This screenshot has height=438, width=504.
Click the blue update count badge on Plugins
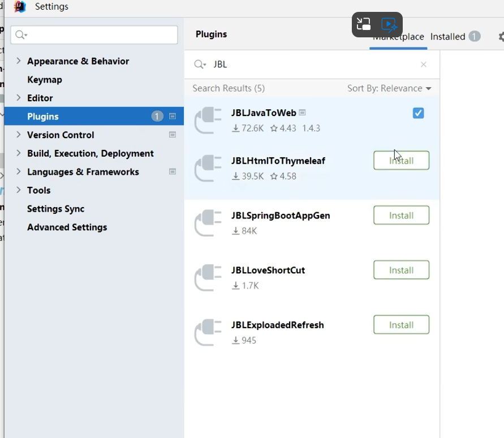(x=157, y=116)
